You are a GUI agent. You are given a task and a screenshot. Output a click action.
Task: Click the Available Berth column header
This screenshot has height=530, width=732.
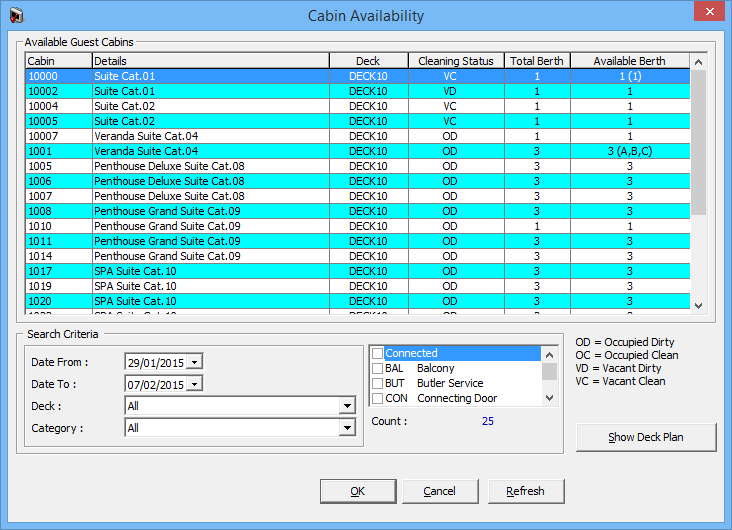pyautogui.click(x=630, y=61)
